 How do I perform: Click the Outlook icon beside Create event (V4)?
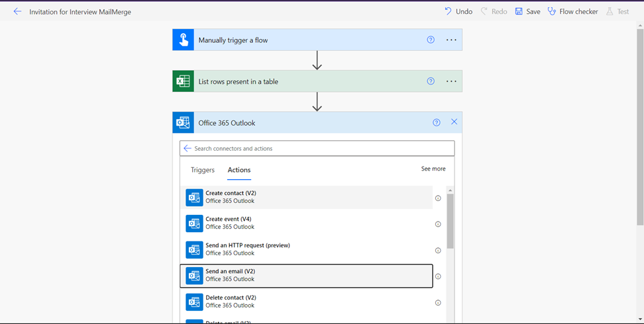click(x=194, y=223)
